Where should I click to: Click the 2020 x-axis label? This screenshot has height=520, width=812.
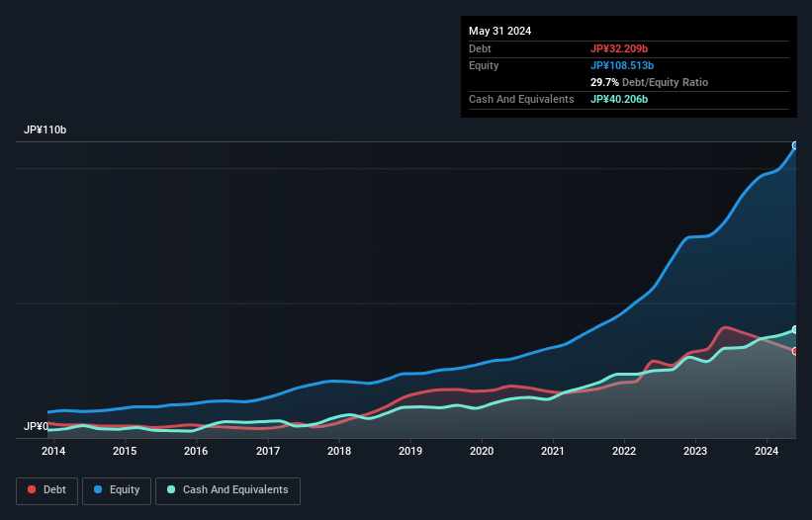(x=482, y=451)
